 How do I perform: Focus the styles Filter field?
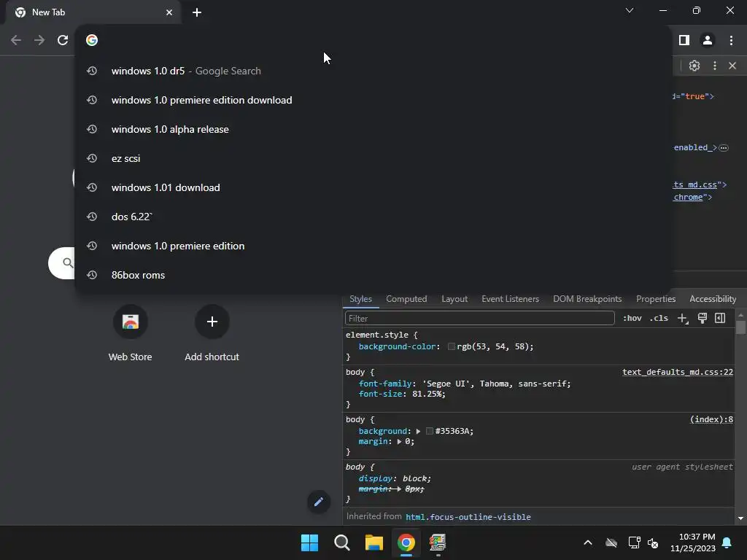coord(480,318)
